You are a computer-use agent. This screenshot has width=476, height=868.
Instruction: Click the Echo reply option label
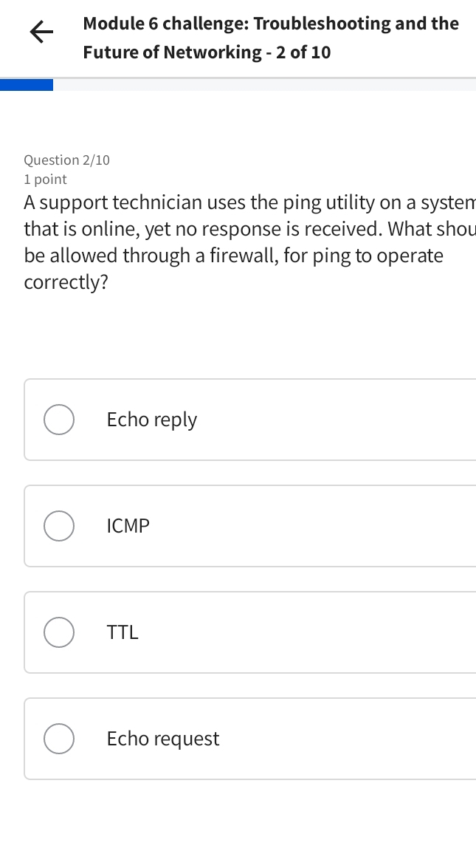click(x=151, y=419)
